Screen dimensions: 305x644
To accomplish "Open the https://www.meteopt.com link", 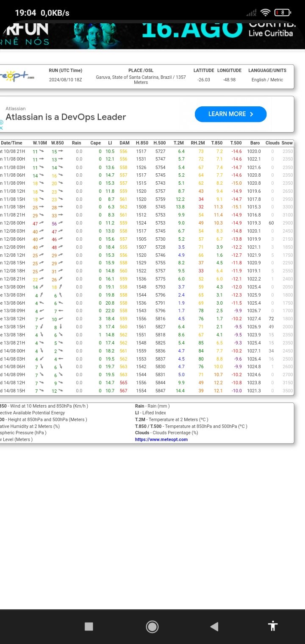I will point(161,439).
